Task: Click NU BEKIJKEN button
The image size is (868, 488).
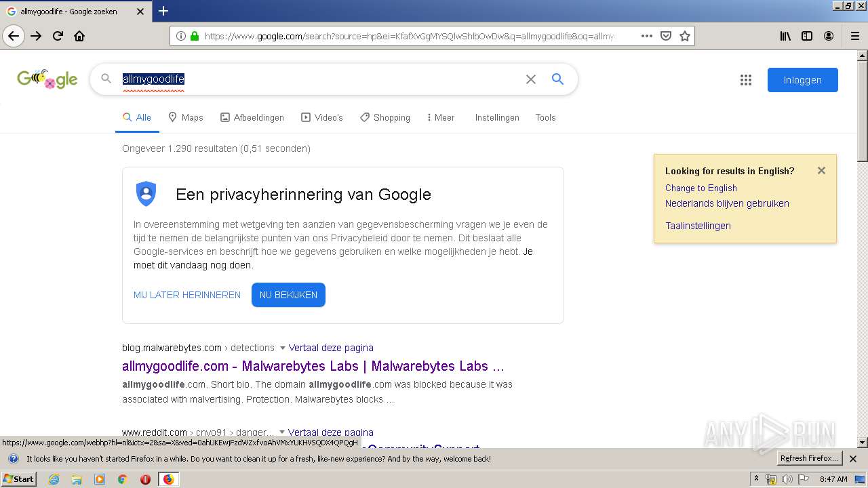Action: point(288,295)
